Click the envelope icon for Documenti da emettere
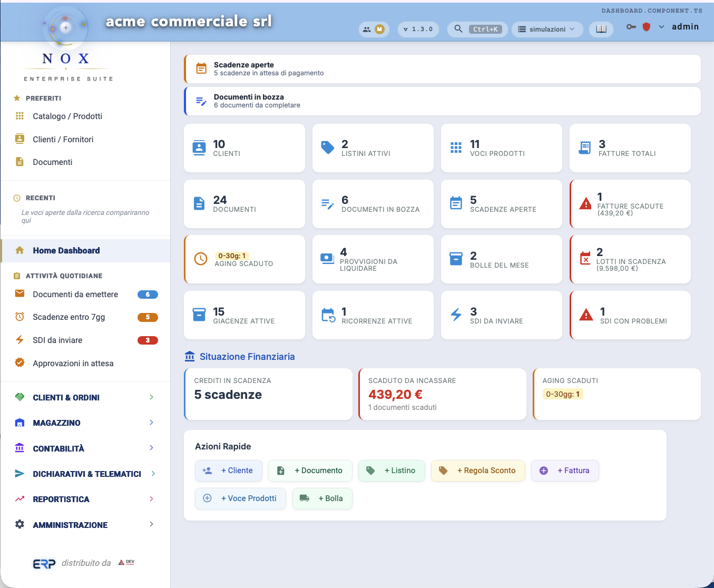Image resolution: width=714 pixels, height=588 pixels. [19, 294]
